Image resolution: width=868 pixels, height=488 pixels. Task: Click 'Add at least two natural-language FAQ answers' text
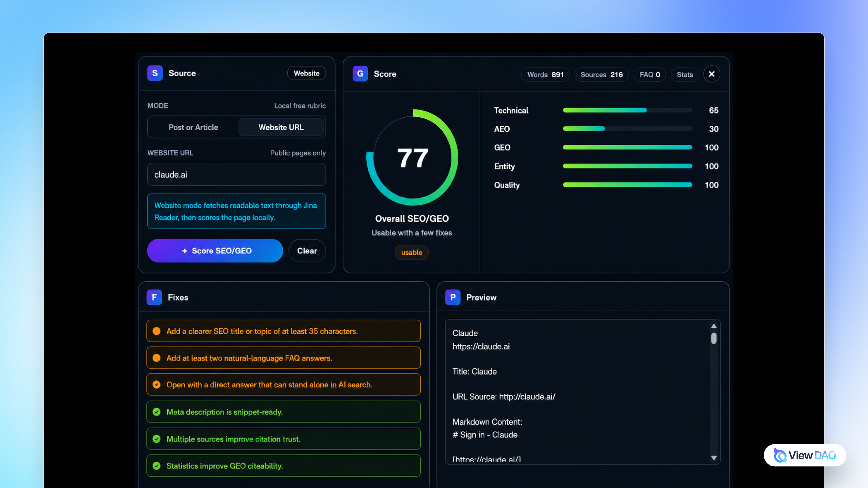(249, 358)
